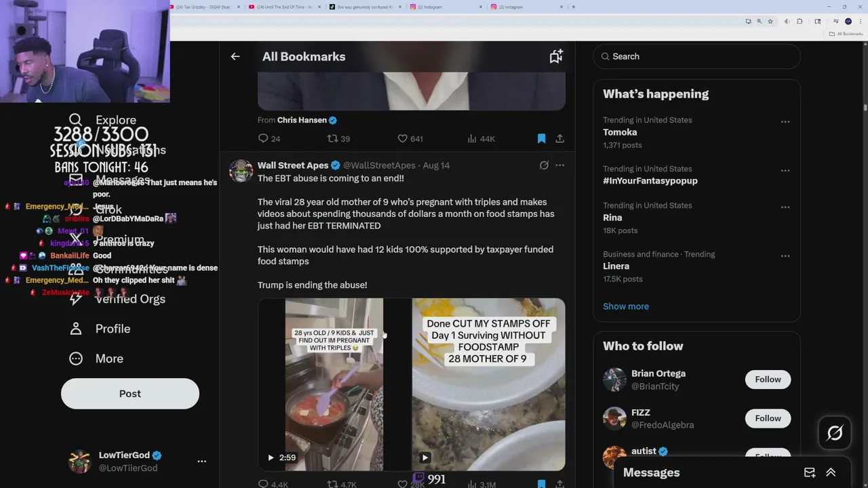
Task: Open trending hashtag #InYourFantasypopup
Action: tap(650, 181)
